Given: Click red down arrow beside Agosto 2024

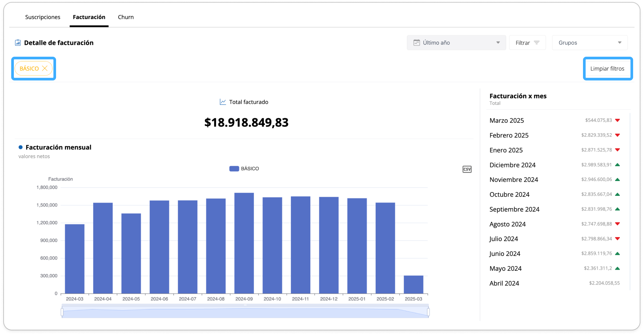Looking at the screenshot, I should click(x=617, y=224).
